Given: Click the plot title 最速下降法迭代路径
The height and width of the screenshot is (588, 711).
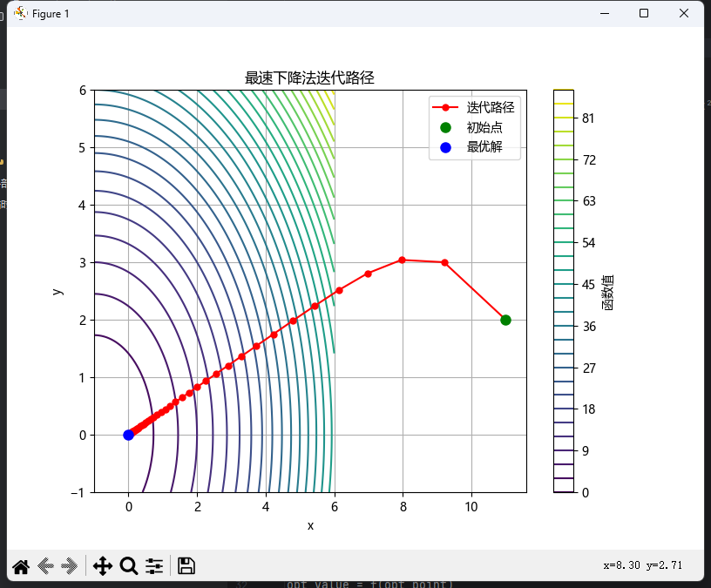Looking at the screenshot, I should click(309, 78).
